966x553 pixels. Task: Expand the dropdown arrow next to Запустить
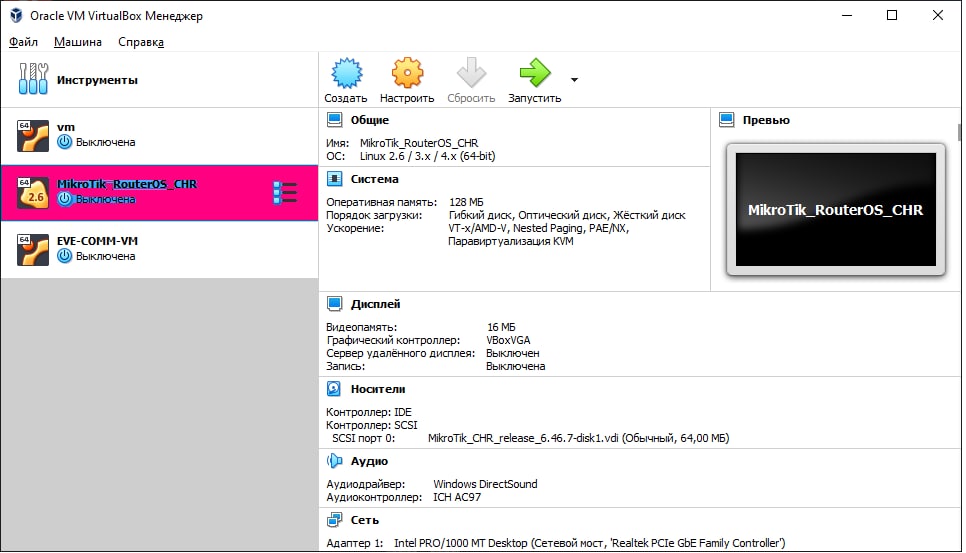[574, 79]
